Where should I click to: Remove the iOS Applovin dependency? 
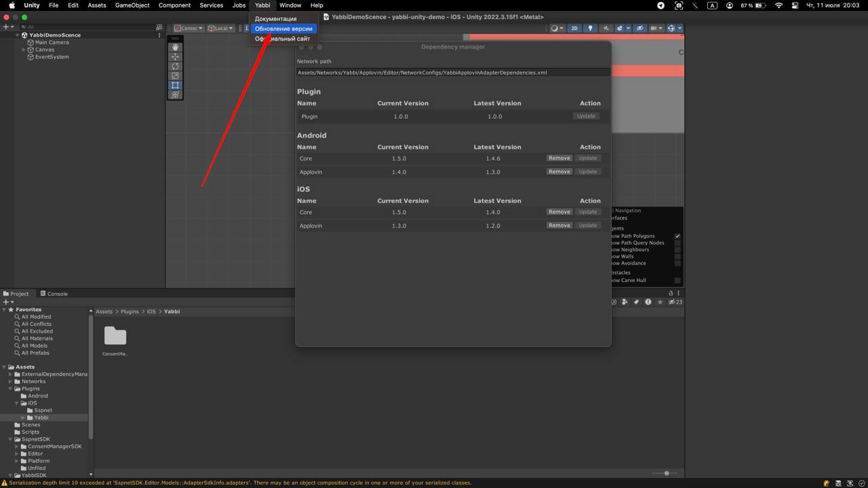[x=559, y=226]
